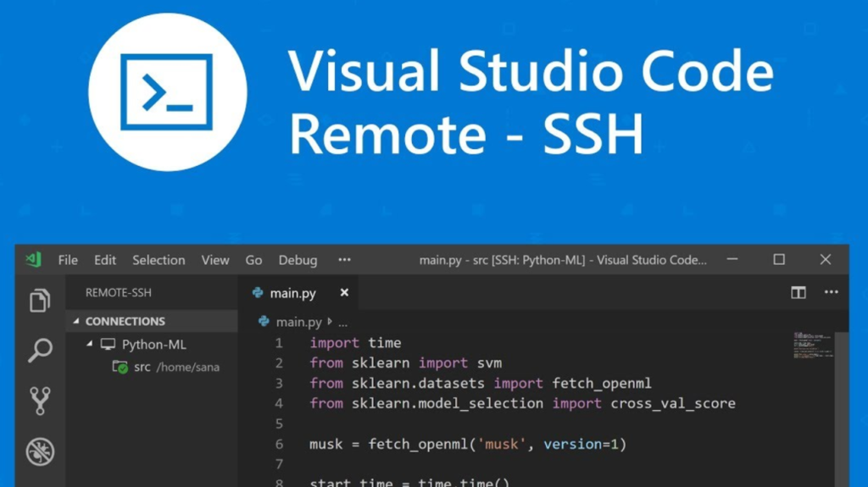
Task: Click the split editor icon
Action: [x=798, y=292]
